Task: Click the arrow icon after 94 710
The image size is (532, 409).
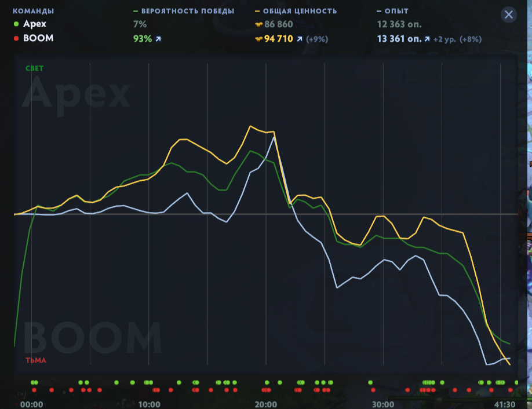Action: pyautogui.click(x=300, y=39)
